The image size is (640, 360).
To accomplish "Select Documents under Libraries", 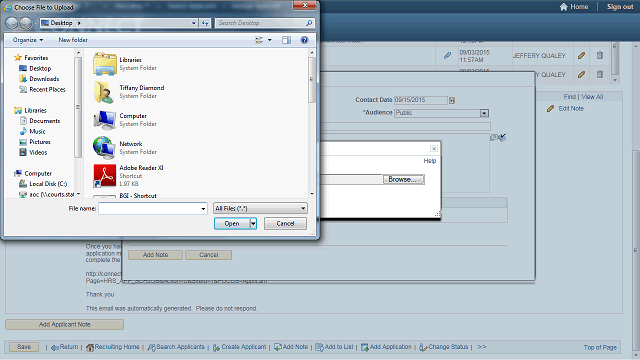I will click(x=44, y=121).
